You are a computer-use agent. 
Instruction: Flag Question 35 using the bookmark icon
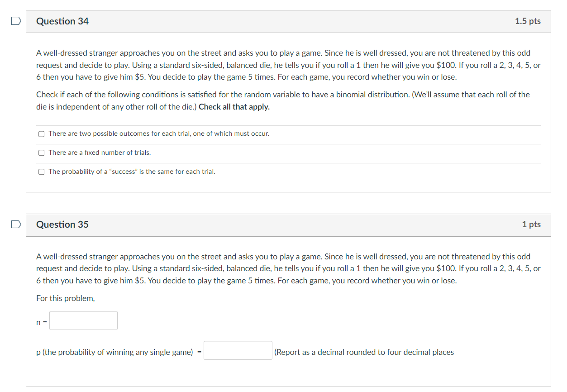click(15, 224)
